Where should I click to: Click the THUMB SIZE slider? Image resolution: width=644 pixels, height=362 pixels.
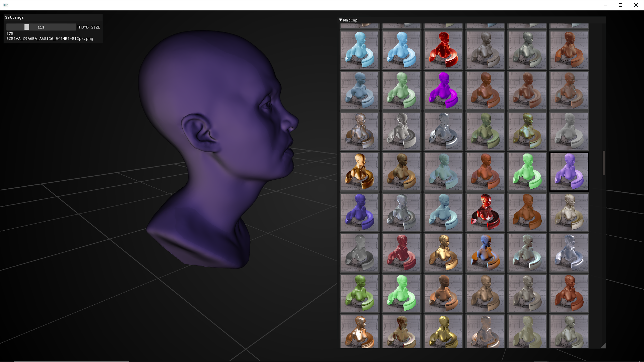[41, 27]
